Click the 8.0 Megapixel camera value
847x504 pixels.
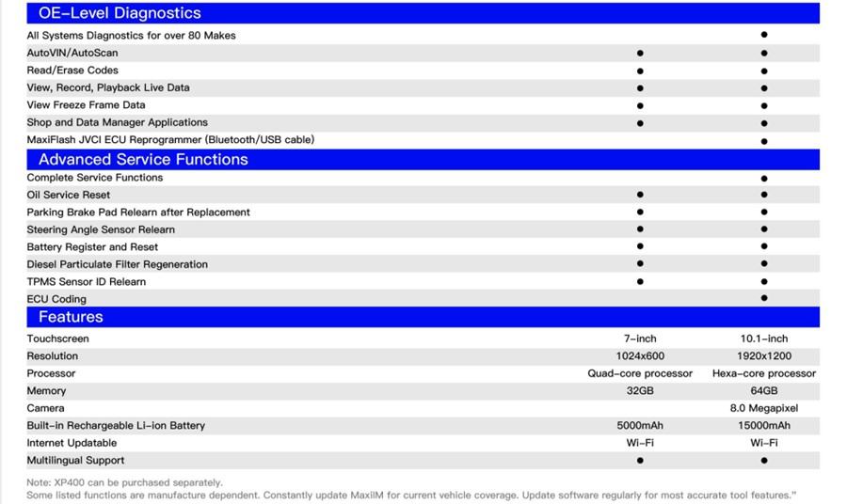pos(764,408)
